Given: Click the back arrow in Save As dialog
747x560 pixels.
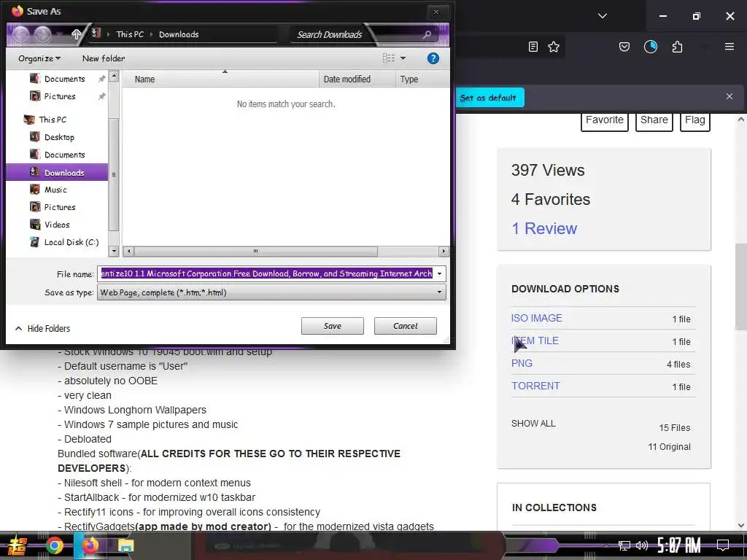Looking at the screenshot, I should coord(21,34).
